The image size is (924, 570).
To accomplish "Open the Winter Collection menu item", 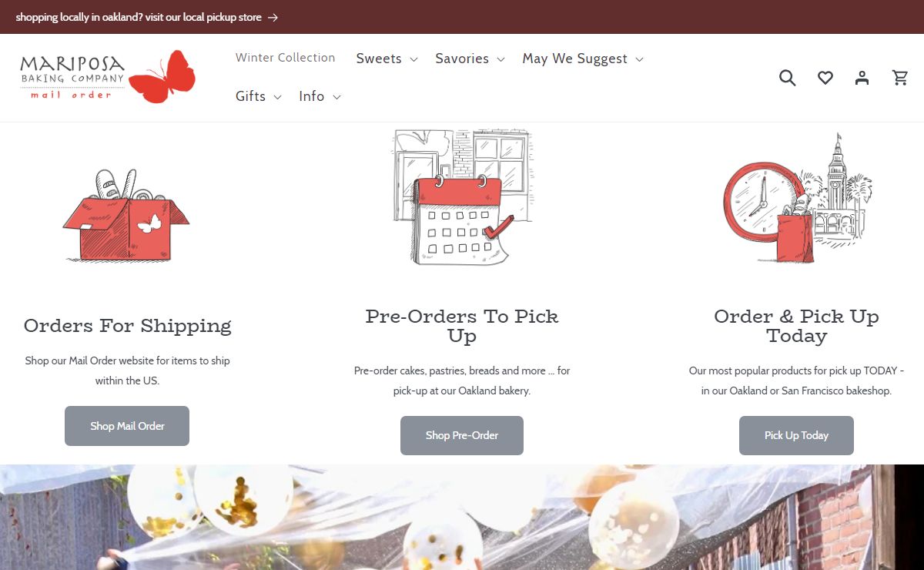I will 286,58.
